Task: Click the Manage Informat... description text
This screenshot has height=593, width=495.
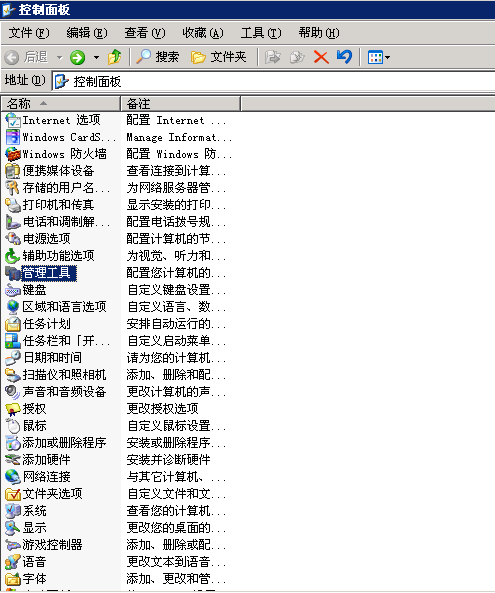Action: (179, 137)
